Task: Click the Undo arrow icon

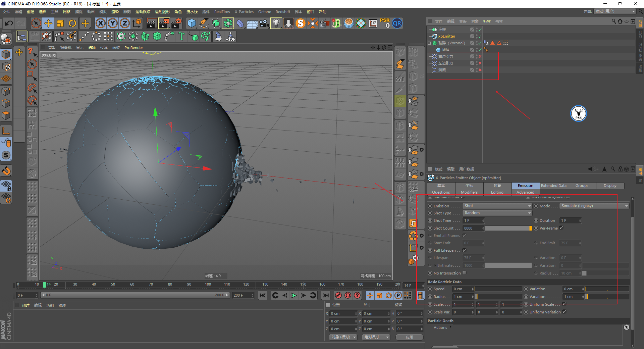Action: pos(9,23)
